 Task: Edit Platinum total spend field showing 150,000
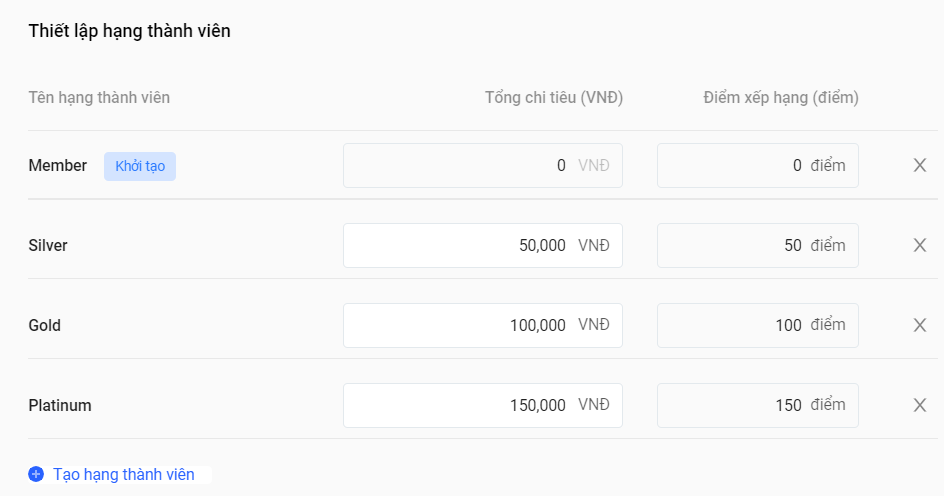pos(483,406)
